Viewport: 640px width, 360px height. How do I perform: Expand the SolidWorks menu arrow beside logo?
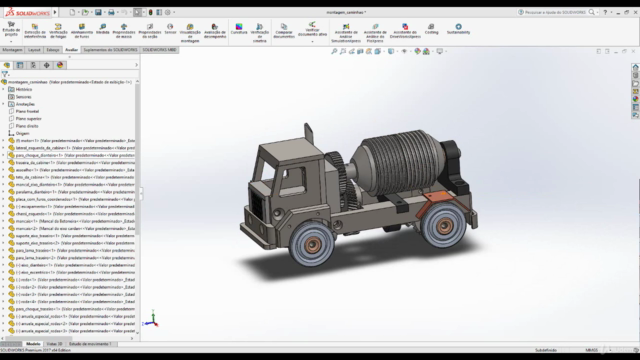(x=55, y=12)
